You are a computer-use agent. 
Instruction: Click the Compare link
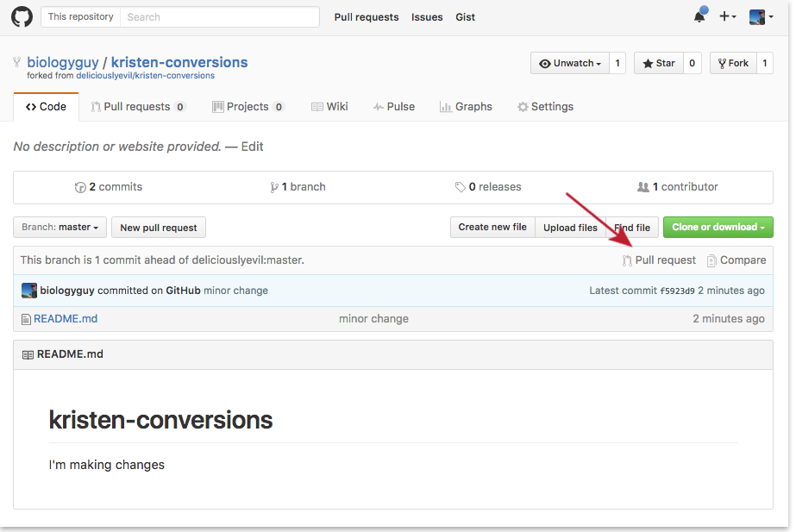(x=736, y=260)
